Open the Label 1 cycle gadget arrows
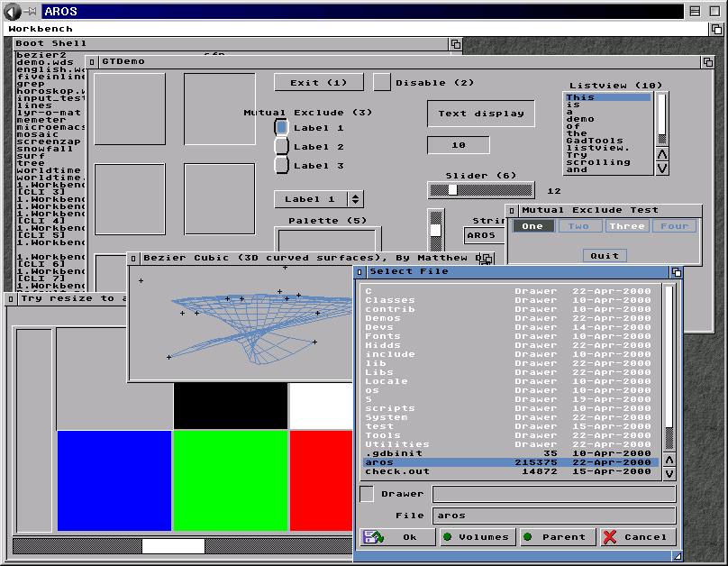This screenshot has width=728, height=566. pyautogui.click(x=355, y=199)
